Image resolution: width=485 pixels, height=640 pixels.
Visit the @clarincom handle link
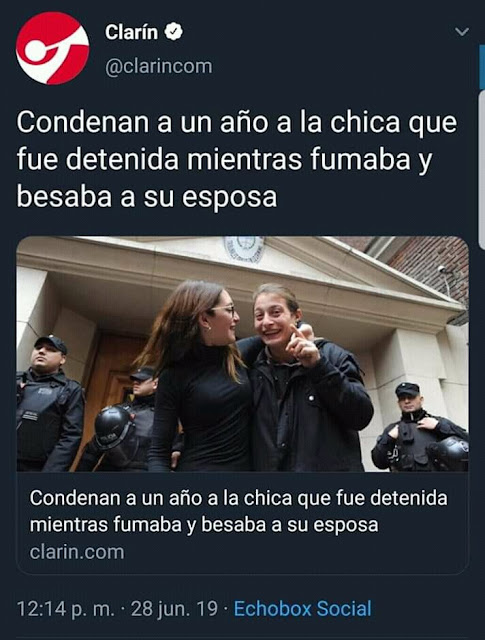tap(159, 66)
